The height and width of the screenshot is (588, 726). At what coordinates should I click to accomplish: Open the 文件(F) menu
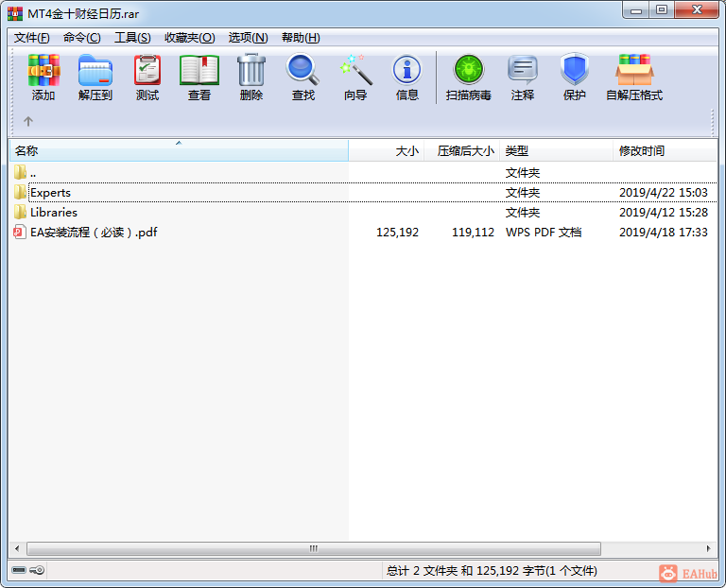point(31,38)
